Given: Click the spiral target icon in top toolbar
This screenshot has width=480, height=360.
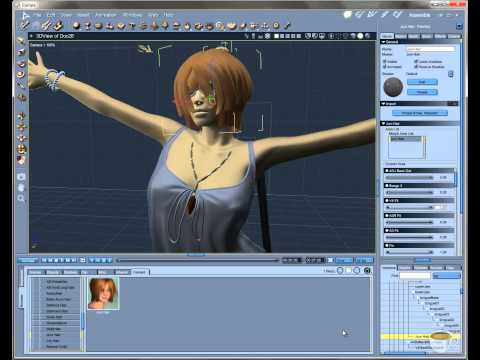Looking at the screenshot, I should click(220, 25).
